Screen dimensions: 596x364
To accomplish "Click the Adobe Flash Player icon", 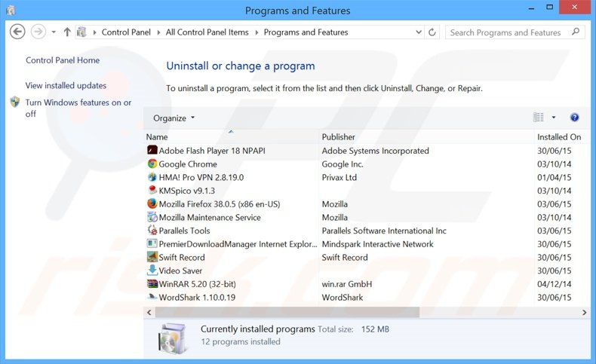I will pos(152,150).
